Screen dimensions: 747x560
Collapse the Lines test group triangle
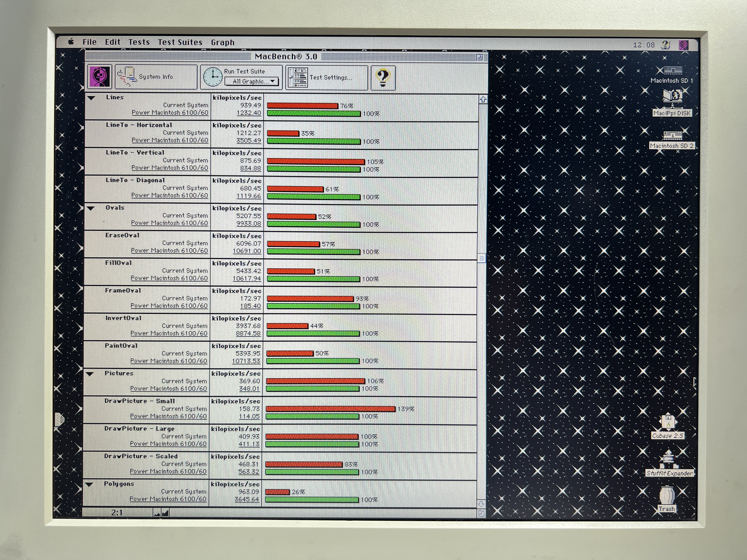point(91,98)
